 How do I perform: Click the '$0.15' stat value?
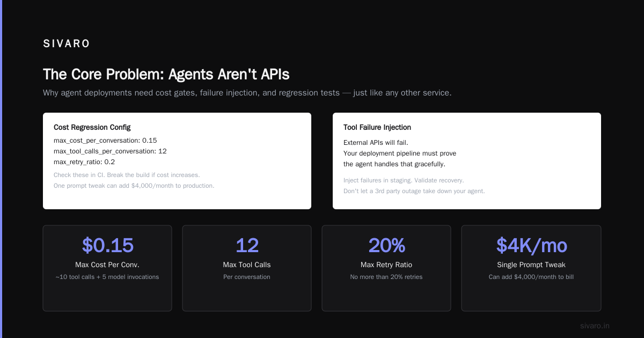tap(107, 245)
